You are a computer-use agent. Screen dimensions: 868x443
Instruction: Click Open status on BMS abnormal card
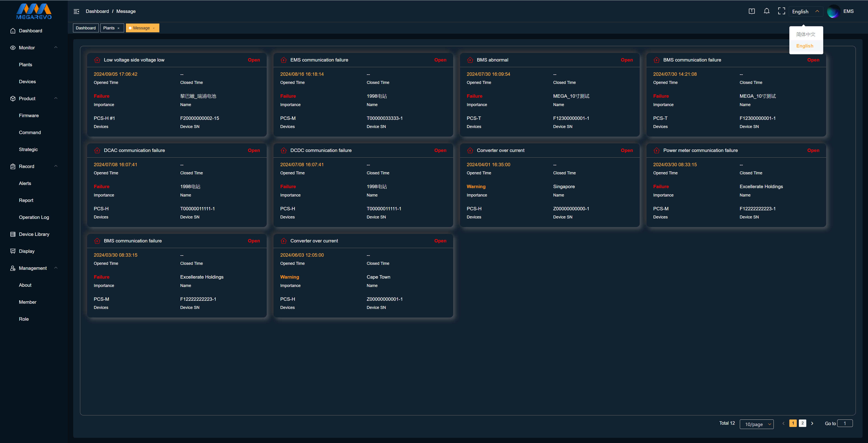(x=627, y=60)
